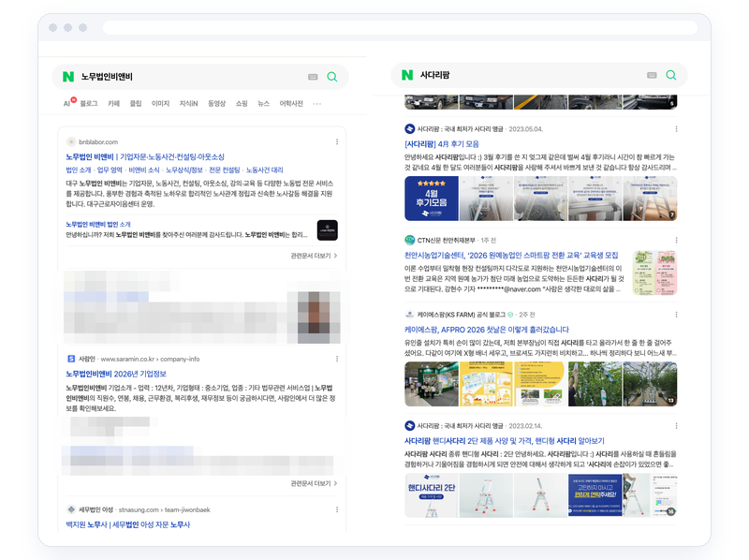749x560 pixels.
Task: Click the 4월 후기모음 blue thumbnail
Action: [432, 199]
